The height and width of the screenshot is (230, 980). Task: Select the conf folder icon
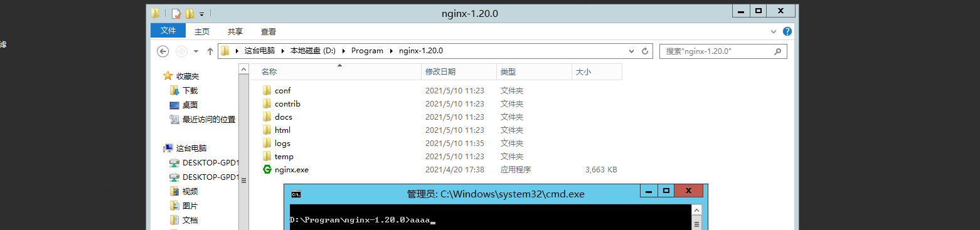click(267, 90)
